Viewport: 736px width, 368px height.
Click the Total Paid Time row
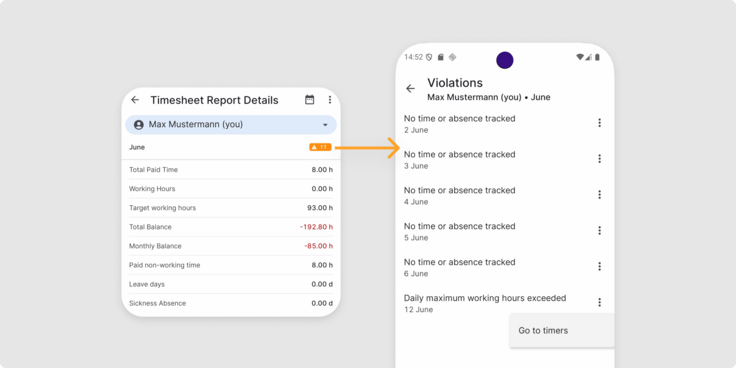coord(231,170)
